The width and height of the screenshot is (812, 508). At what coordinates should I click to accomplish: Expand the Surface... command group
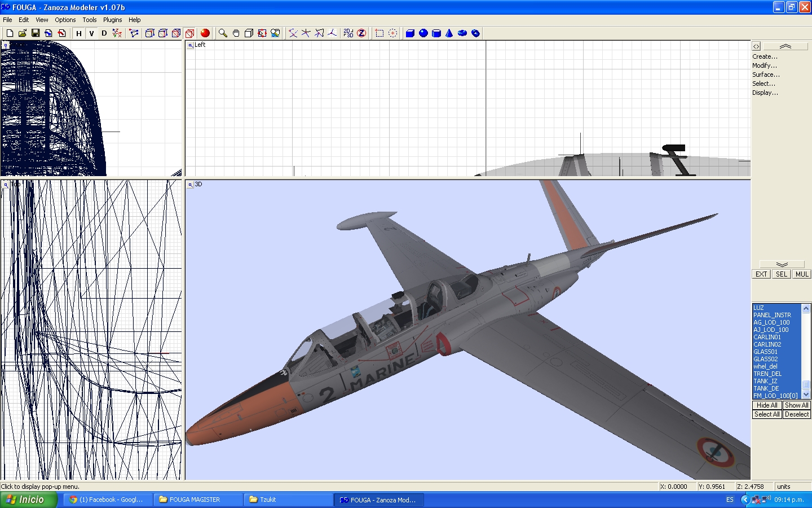pyautogui.click(x=766, y=75)
